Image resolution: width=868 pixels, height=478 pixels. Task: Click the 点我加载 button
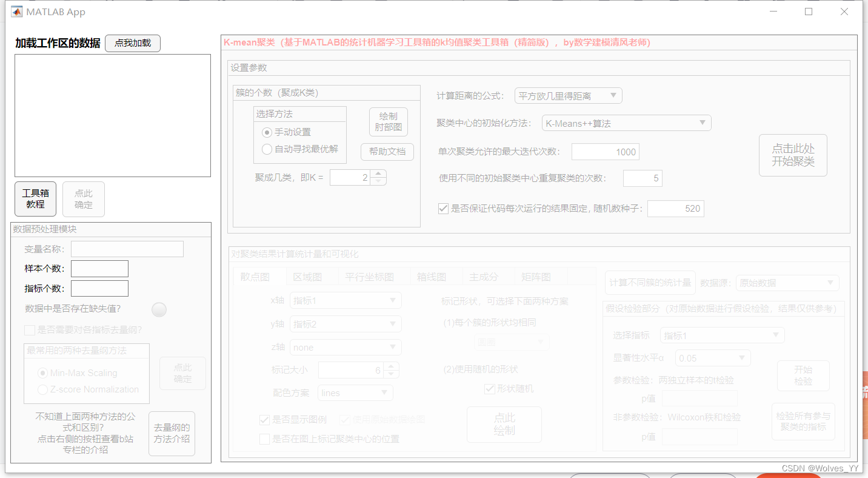(133, 43)
